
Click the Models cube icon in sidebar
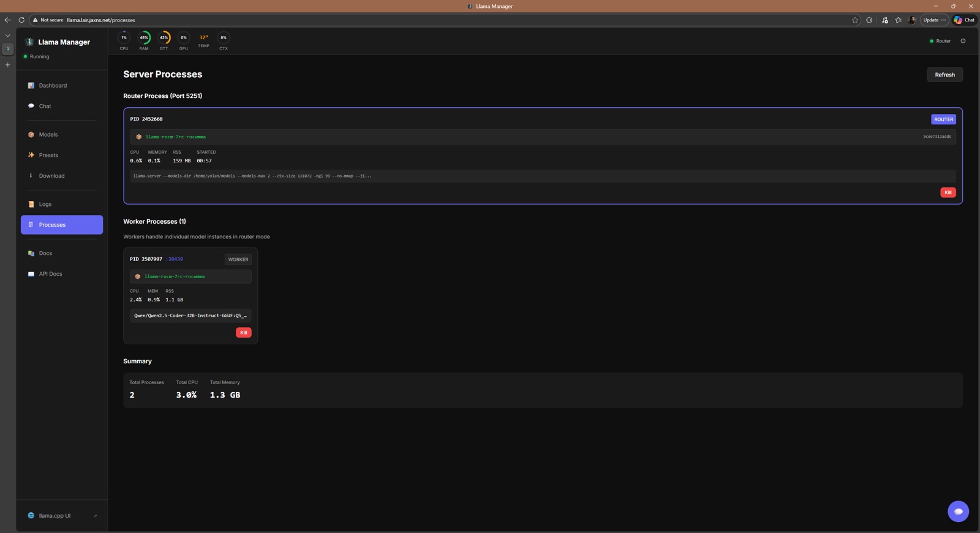31,134
